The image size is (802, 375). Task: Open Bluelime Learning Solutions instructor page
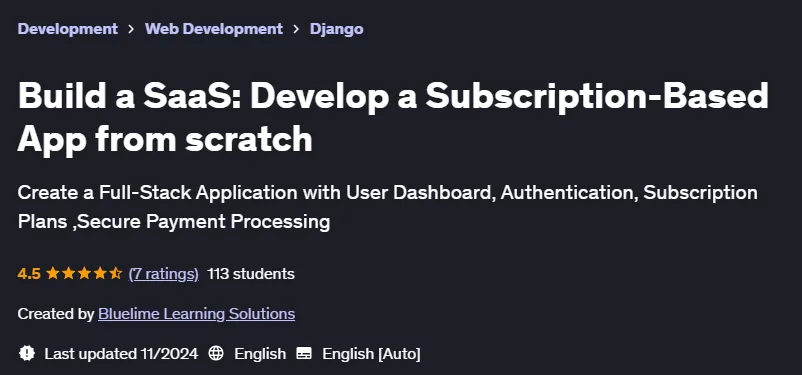[x=196, y=314]
